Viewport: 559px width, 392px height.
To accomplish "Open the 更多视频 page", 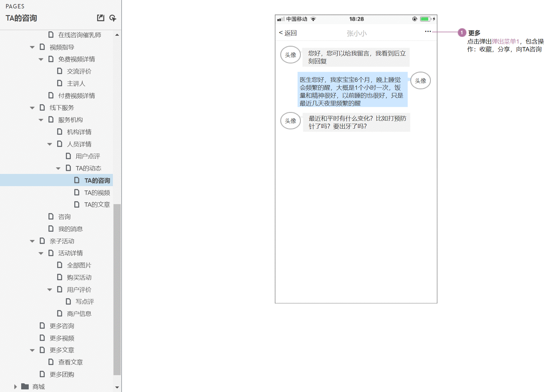I will pos(62,338).
